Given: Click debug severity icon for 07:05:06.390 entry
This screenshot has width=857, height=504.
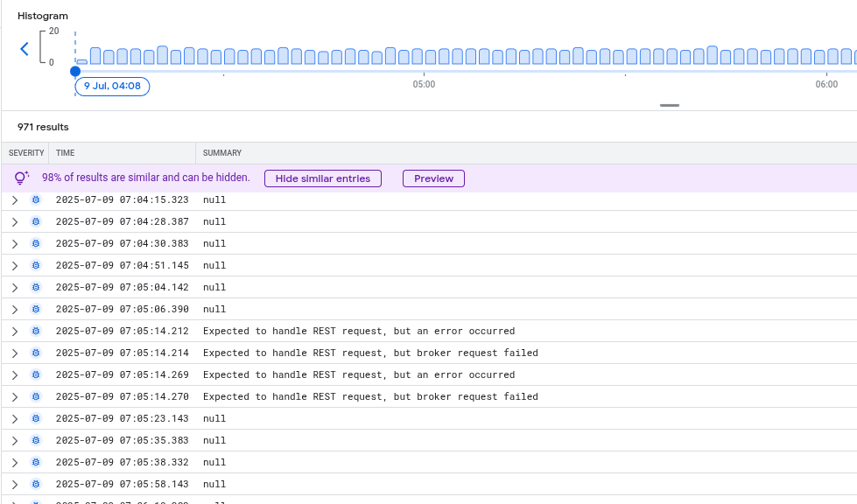Looking at the screenshot, I should point(36,309).
